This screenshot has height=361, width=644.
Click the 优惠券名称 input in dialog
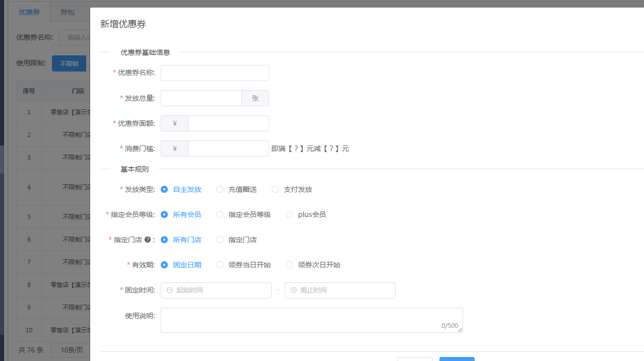click(215, 73)
